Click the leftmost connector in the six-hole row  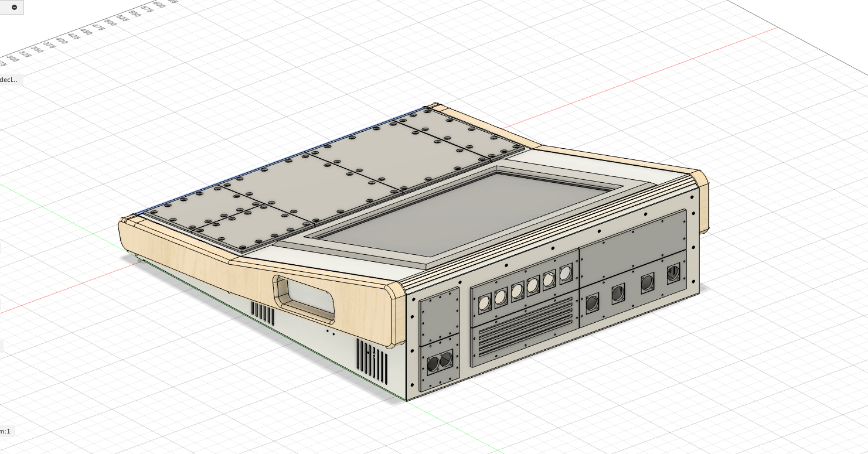coord(484,303)
